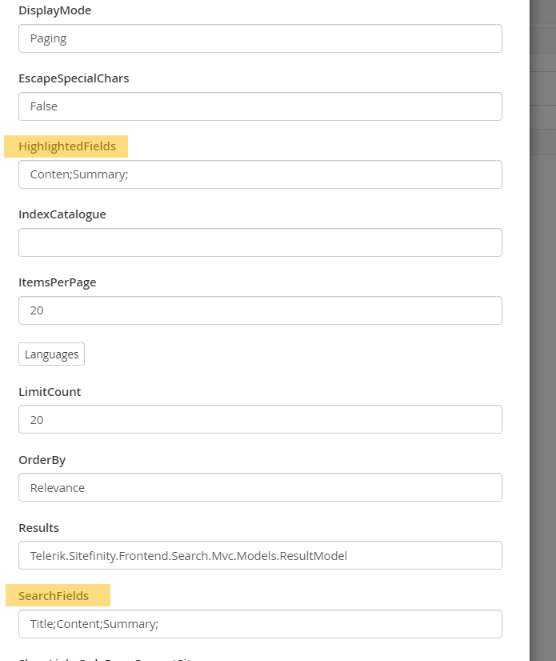This screenshot has height=661, width=556.
Task: Click the Results field with ResultModel text
Action: click(260, 555)
